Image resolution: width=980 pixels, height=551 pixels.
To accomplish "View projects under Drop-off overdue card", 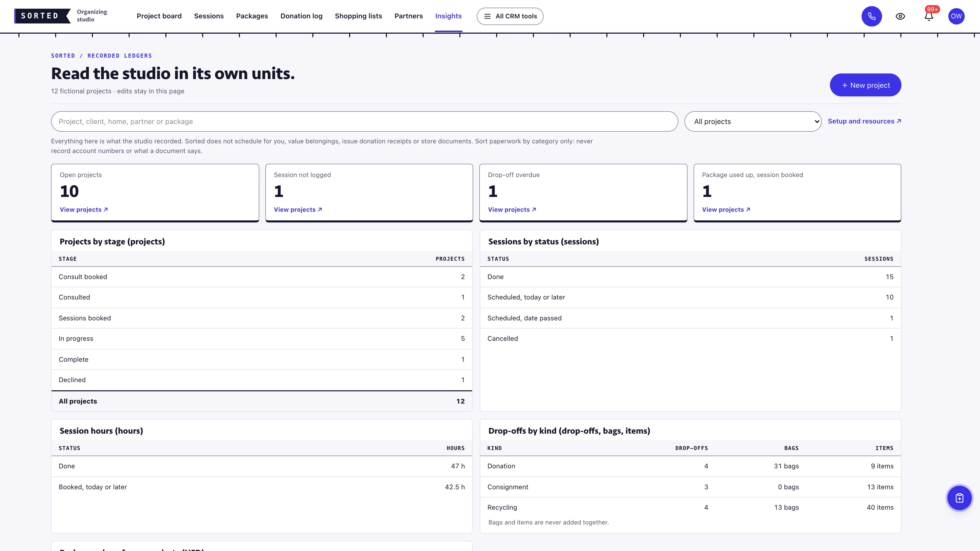I will coord(512,209).
